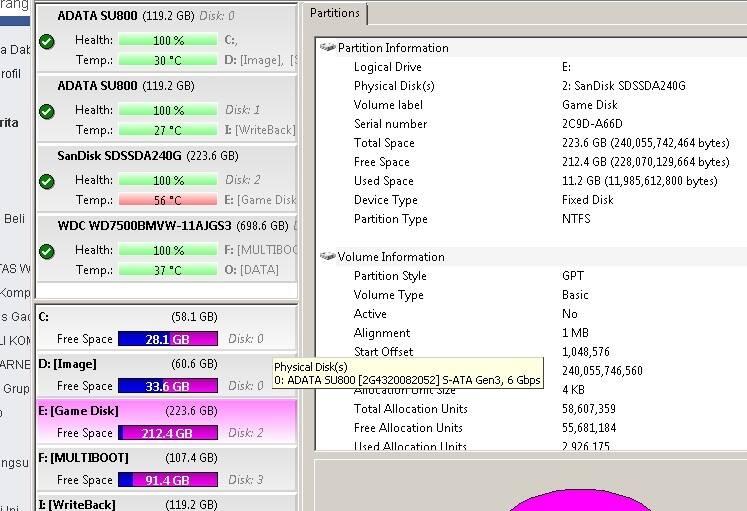Click the Free Space value 212.4 GB in details
The height and width of the screenshot is (511, 747).
[x=646, y=162]
